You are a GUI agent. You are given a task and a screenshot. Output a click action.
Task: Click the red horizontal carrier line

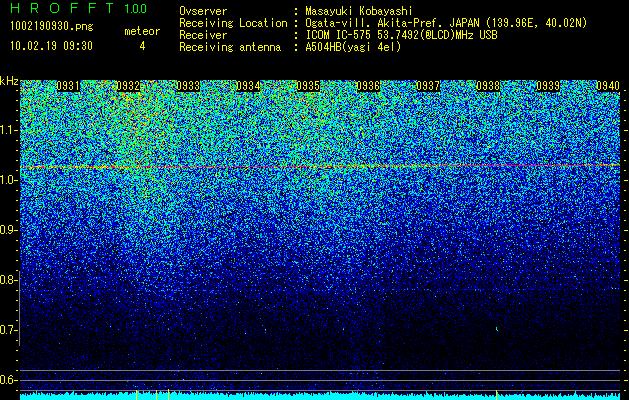coord(320,166)
